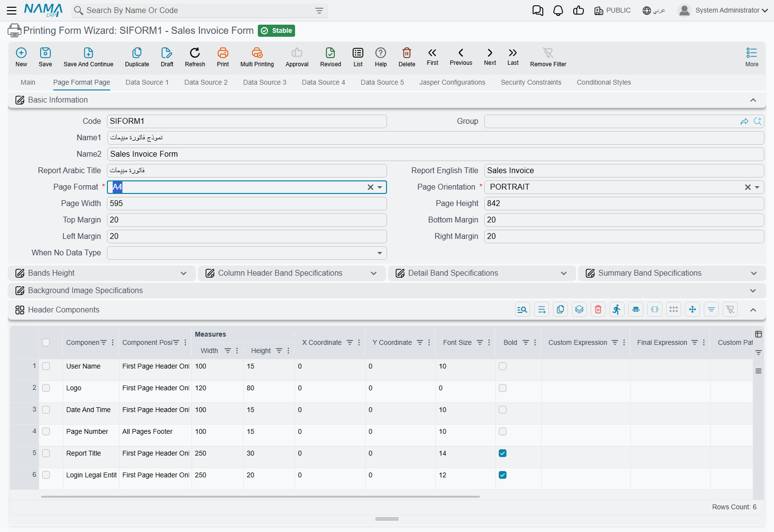Click the red delete lines icon in grid toolbar

coord(598,310)
